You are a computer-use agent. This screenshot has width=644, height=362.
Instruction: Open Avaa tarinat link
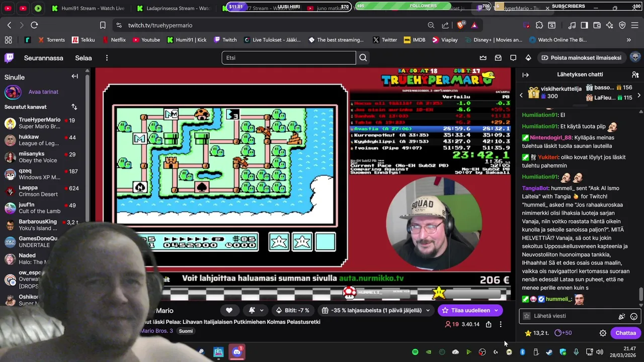click(x=43, y=92)
